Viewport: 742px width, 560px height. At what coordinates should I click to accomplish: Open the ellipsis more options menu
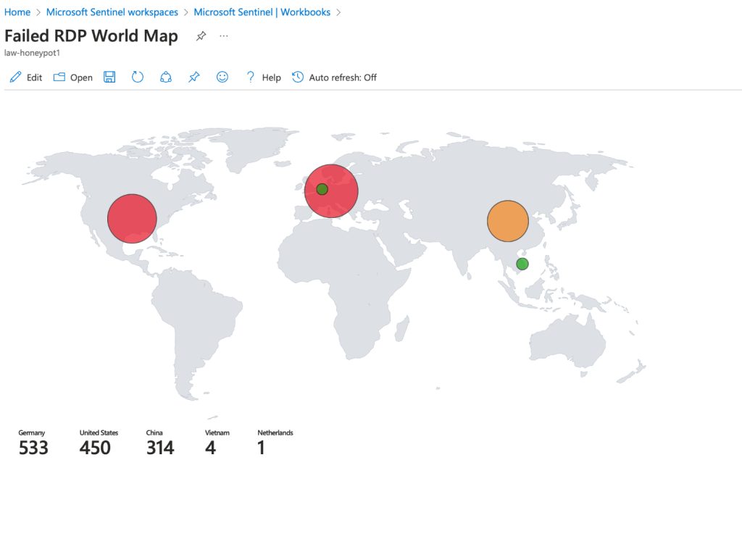[223, 36]
